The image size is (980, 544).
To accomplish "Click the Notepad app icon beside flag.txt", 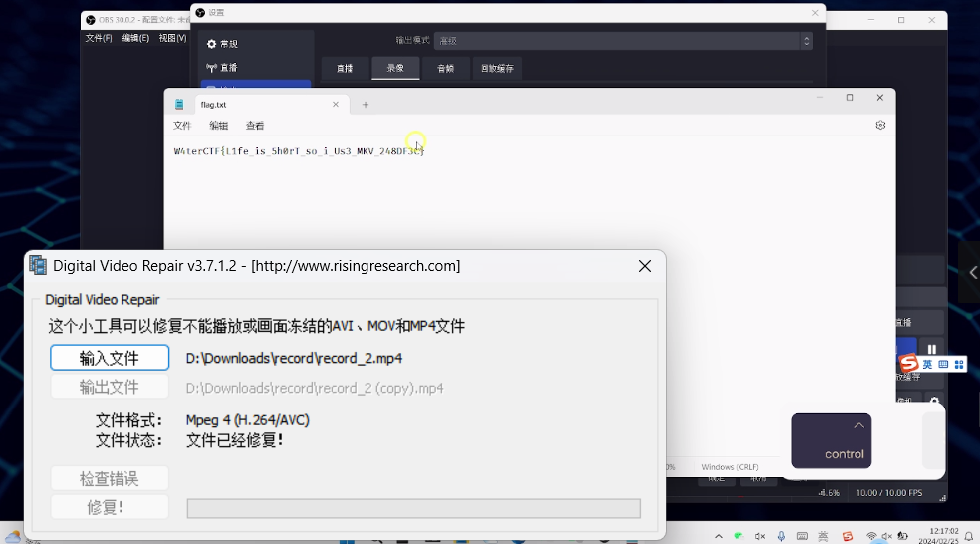I will click(x=179, y=105).
